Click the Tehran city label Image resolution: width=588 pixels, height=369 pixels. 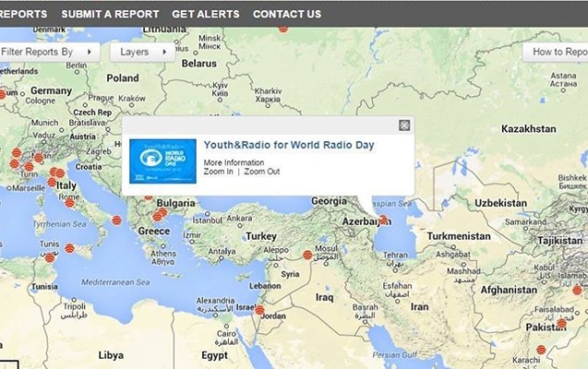click(395, 255)
